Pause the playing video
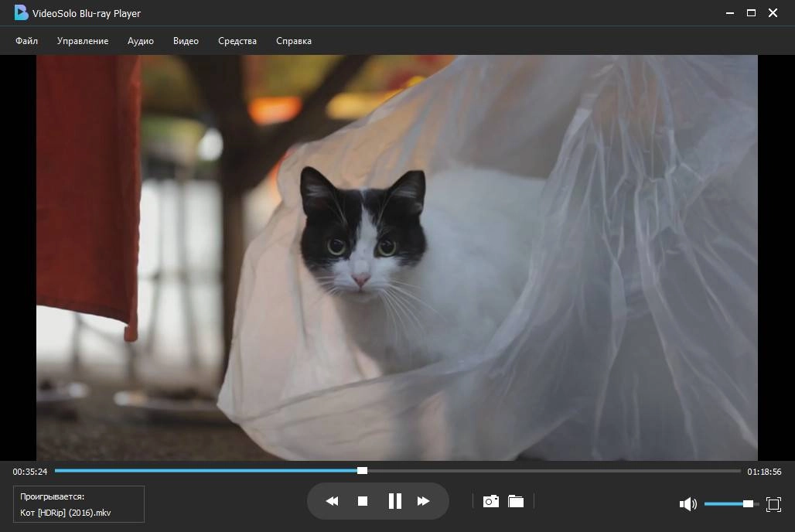The image size is (795, 532). (394, 501)
